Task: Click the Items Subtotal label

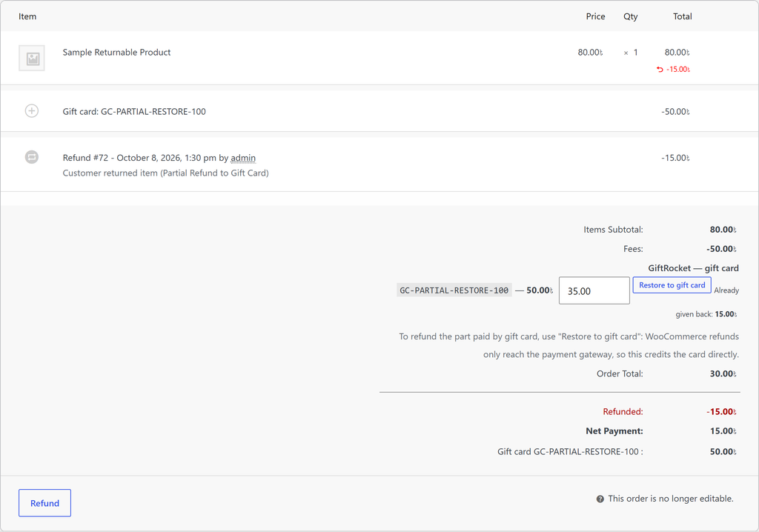Action: point(613,230)
